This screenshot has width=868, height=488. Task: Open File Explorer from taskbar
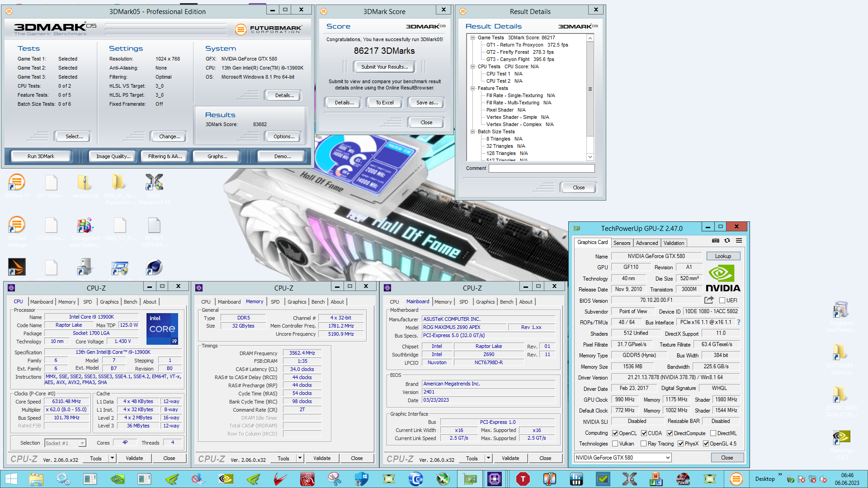[36, 479]
